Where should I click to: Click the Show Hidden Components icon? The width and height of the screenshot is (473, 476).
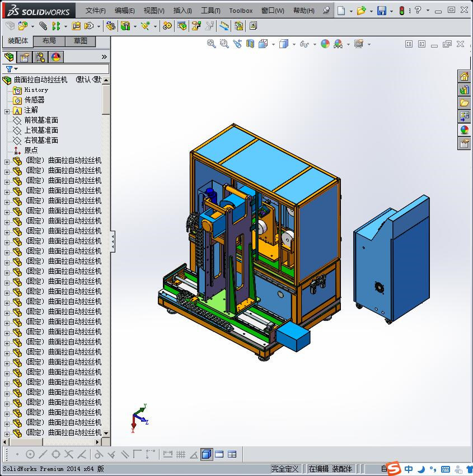111,26
